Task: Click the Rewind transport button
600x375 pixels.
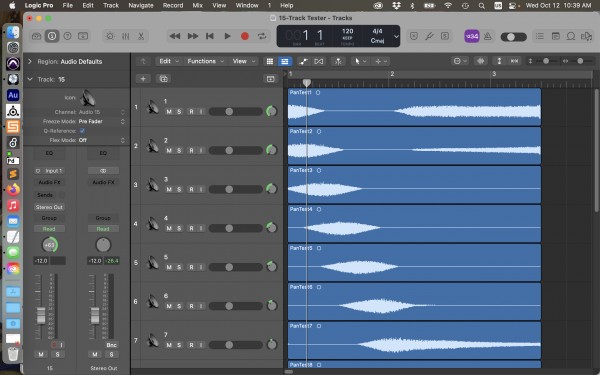Action: click(175, 36)
